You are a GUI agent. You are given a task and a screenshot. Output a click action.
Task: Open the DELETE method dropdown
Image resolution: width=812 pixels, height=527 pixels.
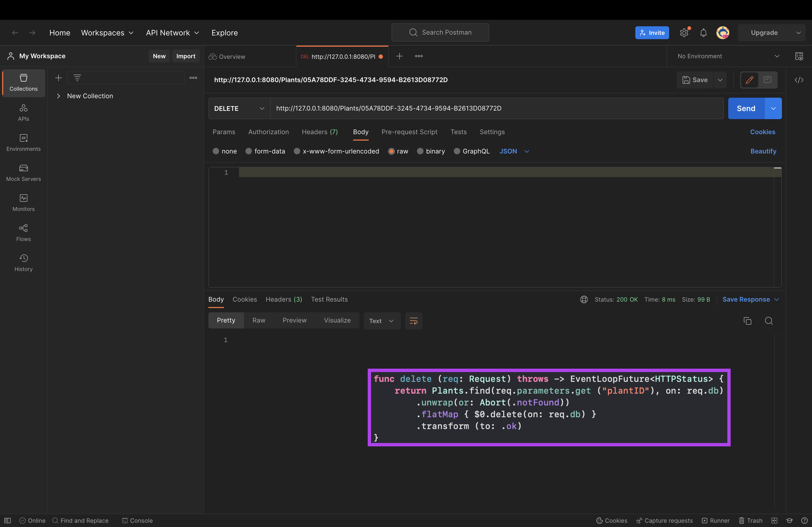[239, 108]
